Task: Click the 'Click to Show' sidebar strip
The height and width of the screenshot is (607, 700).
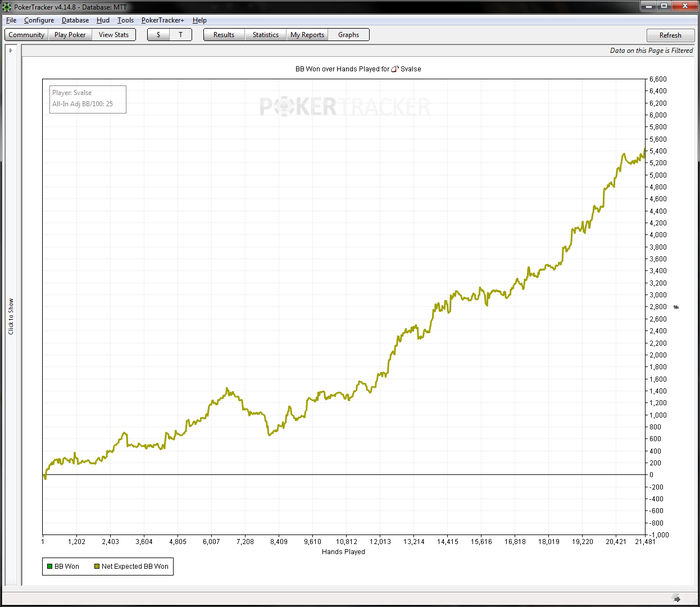Action: pos(11,316)
